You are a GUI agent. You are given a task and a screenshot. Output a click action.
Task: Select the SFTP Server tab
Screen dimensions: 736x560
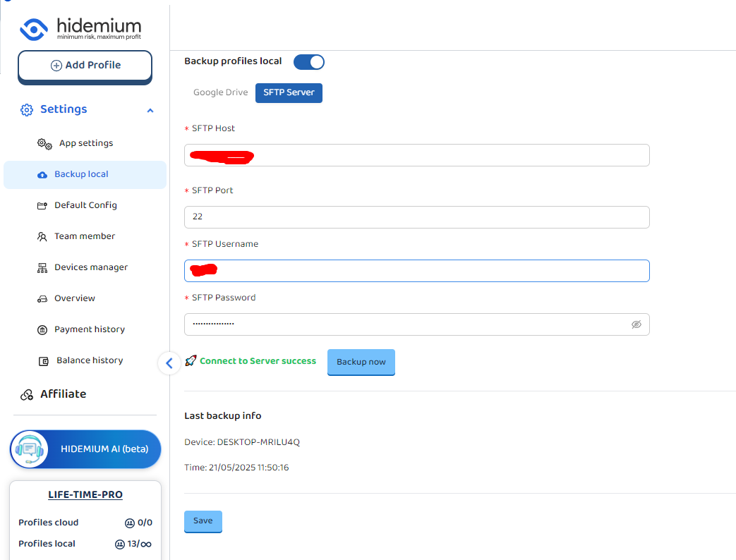(x=289, y=92)
